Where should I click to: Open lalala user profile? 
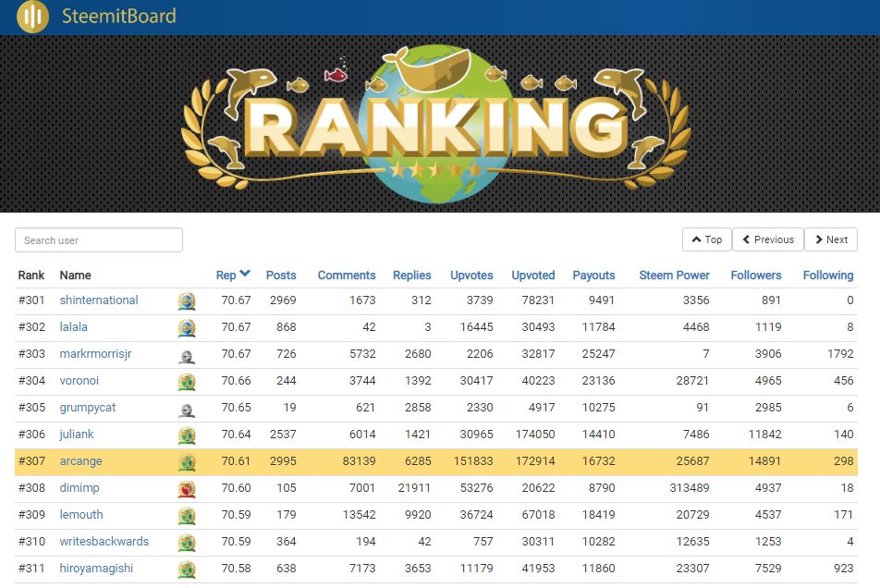click(x=74, y=327)
